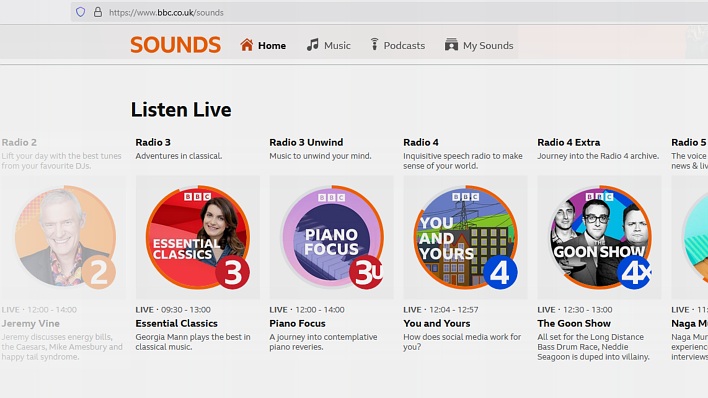Click the My Sounds icon
The height and width of the screenshot is (398, 708).
(451, 45)
